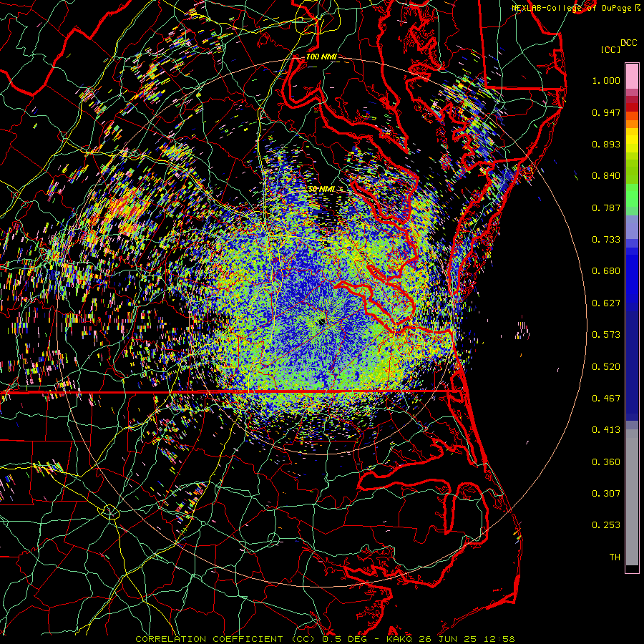
Task: Select the 0.733 legend value
Action: 606,240
